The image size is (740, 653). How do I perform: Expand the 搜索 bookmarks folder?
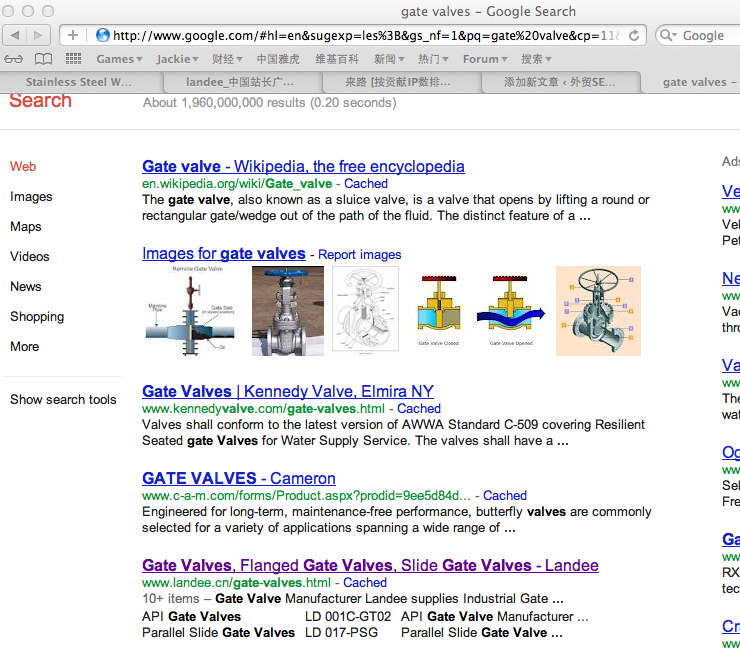[x=536, y=59]
